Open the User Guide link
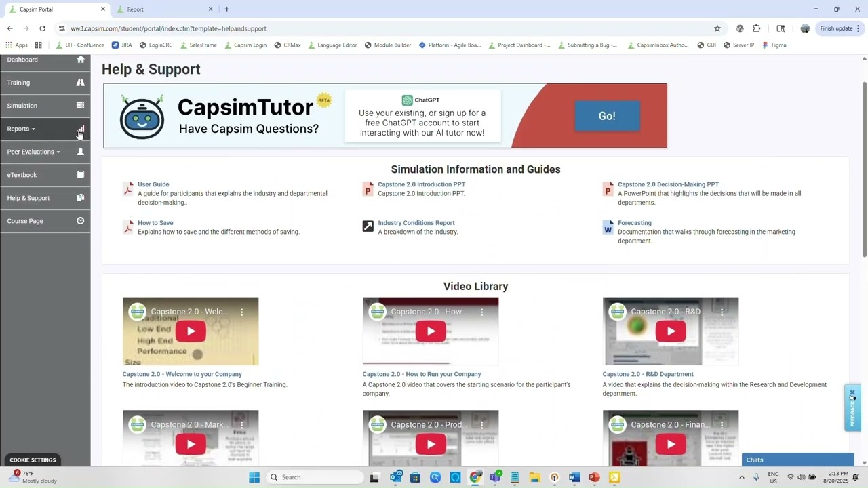 coord(153,184)
